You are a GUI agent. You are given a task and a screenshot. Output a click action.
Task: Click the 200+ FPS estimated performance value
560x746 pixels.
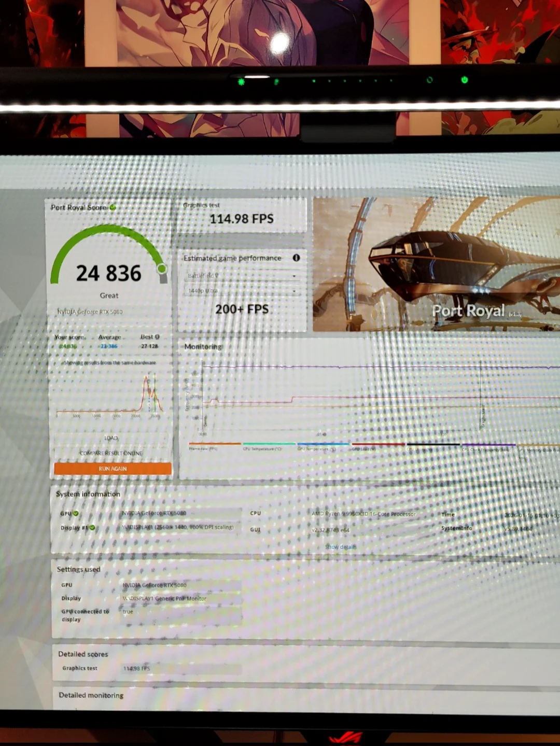pyautogui.click(x=242, y=309)
